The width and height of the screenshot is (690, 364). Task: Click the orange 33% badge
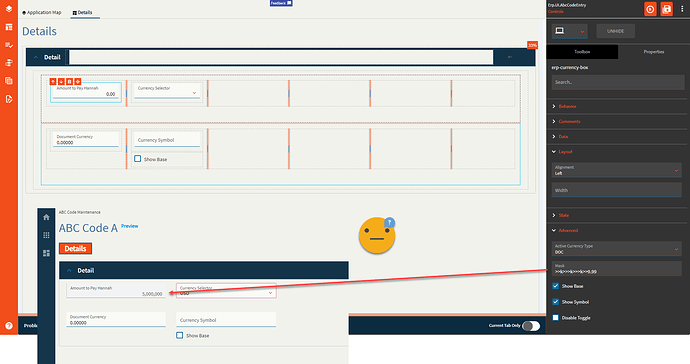pos(532,45)
